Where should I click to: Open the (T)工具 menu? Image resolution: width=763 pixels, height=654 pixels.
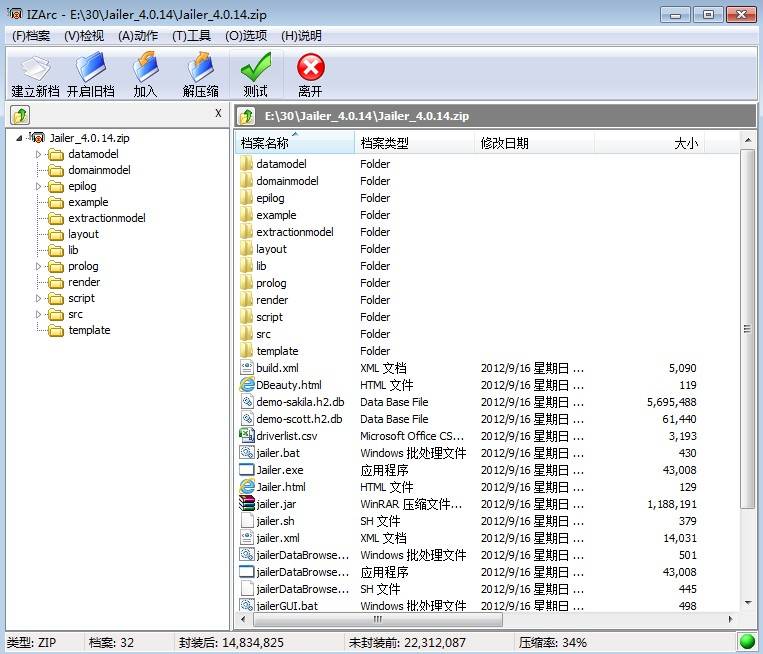point(191,35)
